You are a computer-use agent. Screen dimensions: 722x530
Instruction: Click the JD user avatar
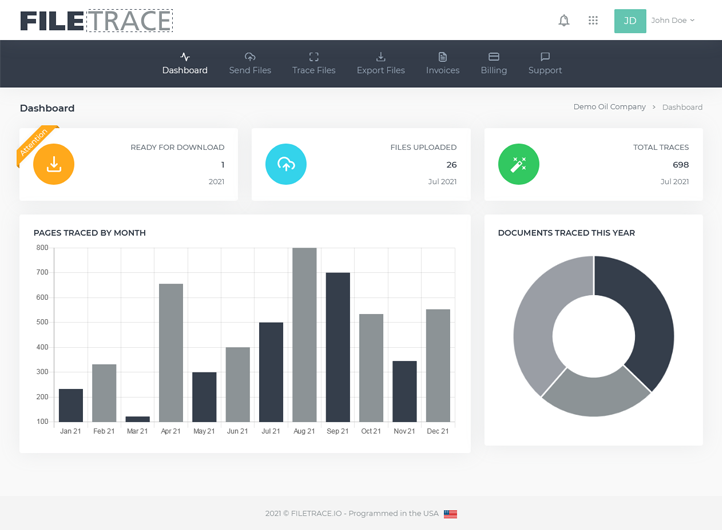[630, 20]
